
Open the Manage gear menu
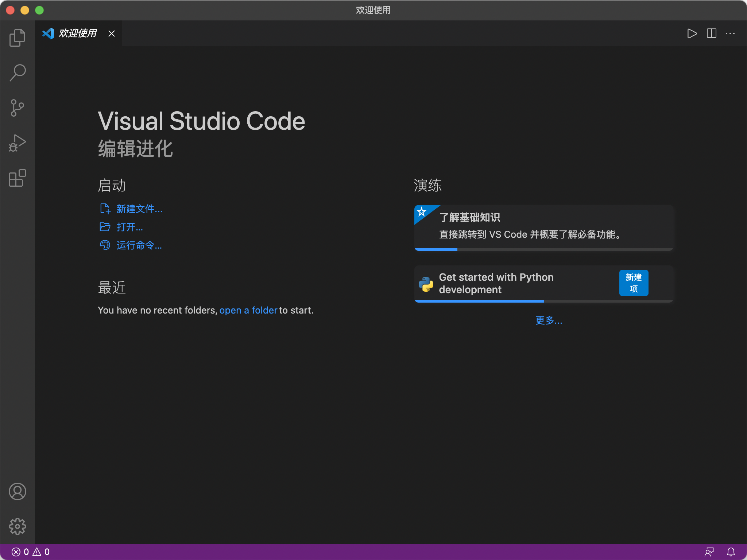(17, 526)
